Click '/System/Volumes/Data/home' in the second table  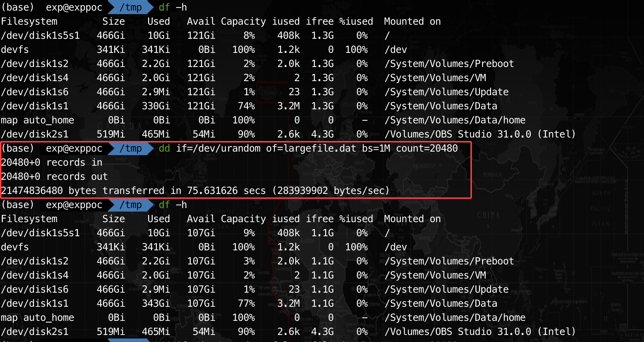click(455, 317)
